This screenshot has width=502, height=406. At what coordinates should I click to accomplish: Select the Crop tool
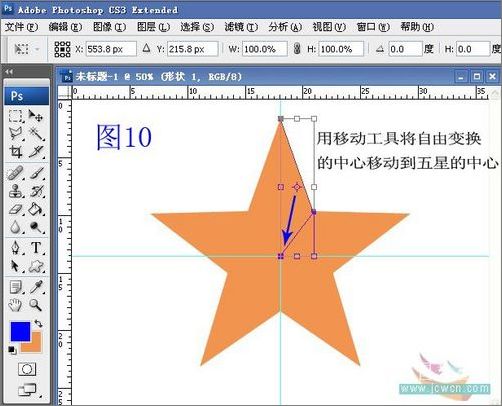tap(15, 152)
